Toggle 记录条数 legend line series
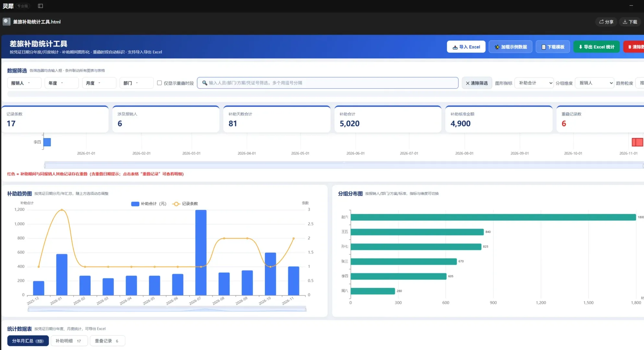This screenshot has width=644, height=350. coord(185,204)
